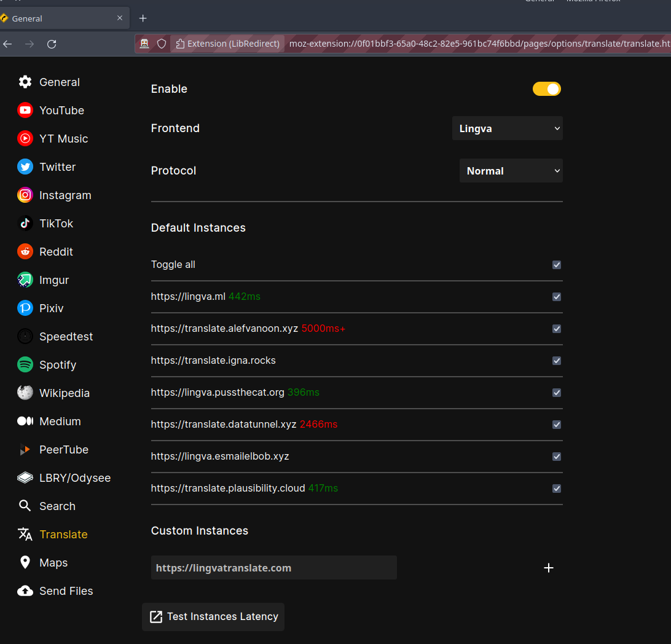Click Test Instances Latency
The image size is (671, 644).
click(213, 616)
